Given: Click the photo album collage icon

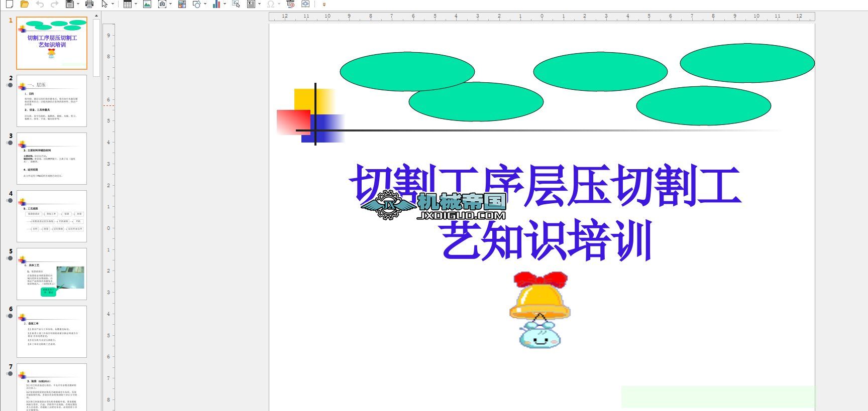Looking at the screenshot, I should coord(182,4).
